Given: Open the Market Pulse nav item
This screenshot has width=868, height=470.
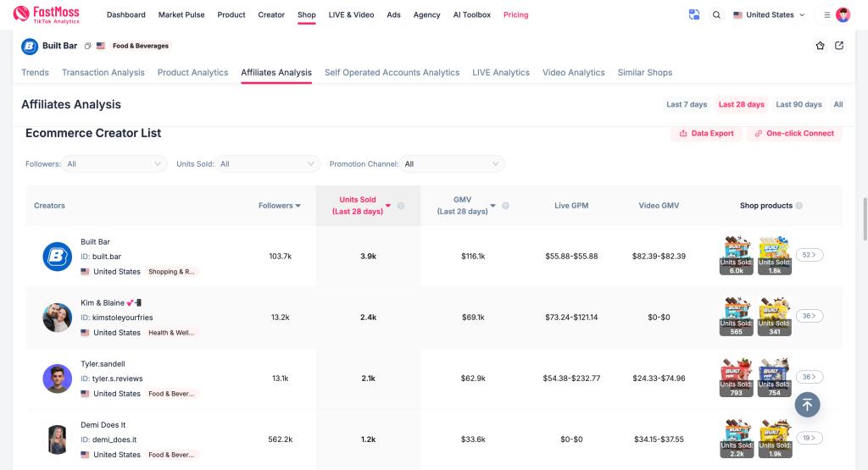Looking at the screenshot, I should point(181,15).
